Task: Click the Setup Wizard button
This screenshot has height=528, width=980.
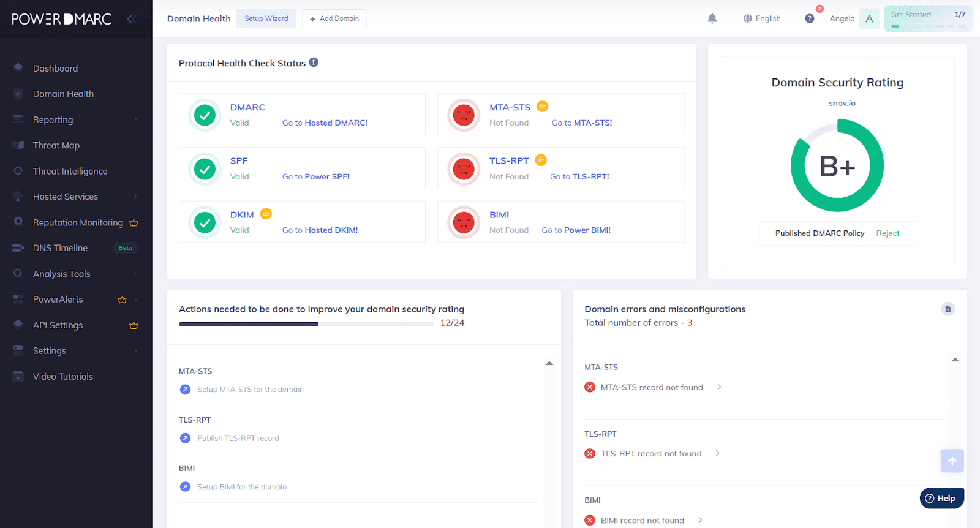Action: coord(266,18)
